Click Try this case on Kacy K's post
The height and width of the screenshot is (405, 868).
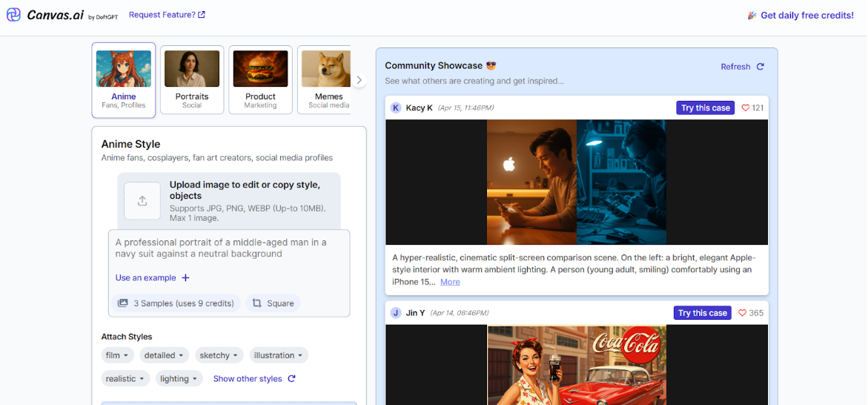pos(705,108)
